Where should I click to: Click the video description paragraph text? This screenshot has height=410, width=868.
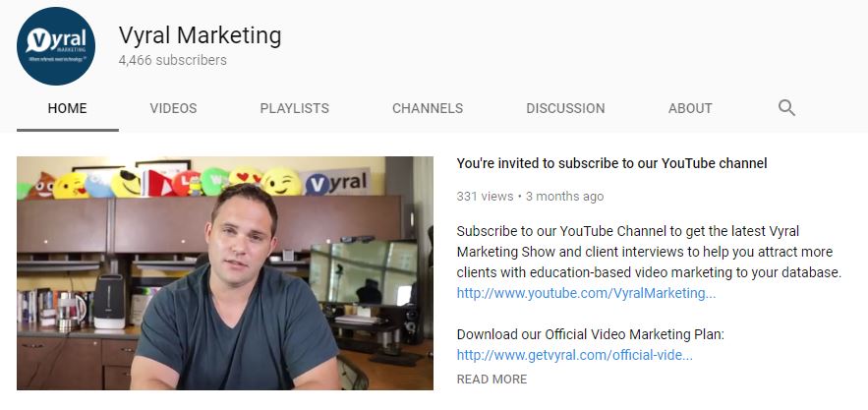[649, 252]
